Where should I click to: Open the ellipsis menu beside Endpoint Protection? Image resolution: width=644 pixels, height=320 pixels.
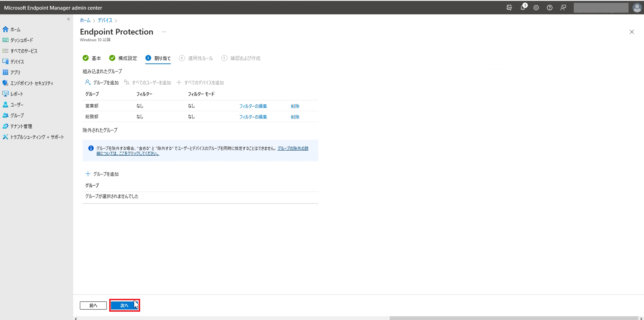164,32
